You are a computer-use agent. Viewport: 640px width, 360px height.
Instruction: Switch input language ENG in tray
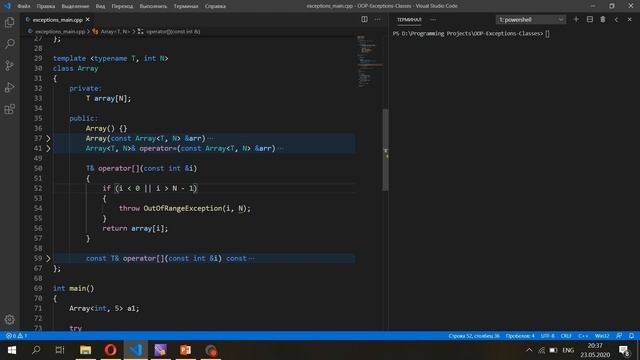(x=568, y=350)
